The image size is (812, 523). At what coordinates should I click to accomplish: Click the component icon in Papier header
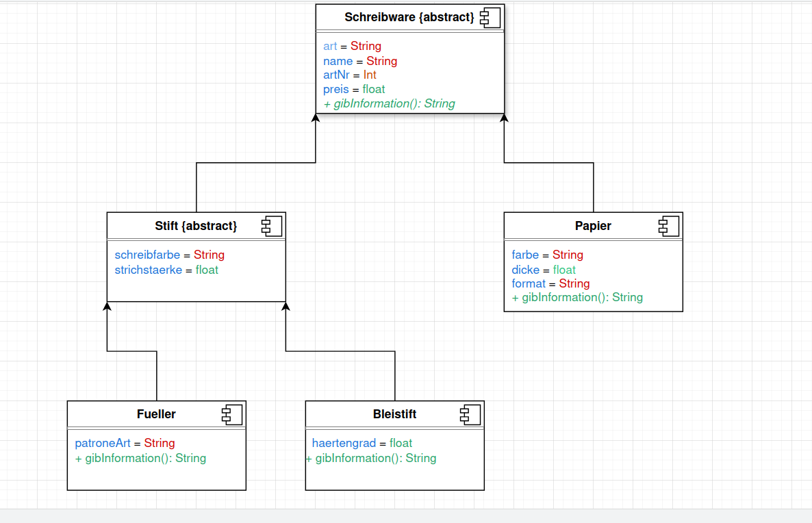tap(669, 226)
